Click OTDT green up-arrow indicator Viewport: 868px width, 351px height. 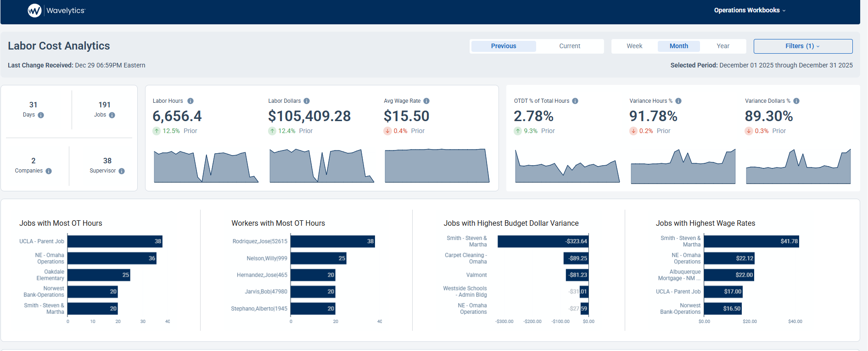(518, 131)
